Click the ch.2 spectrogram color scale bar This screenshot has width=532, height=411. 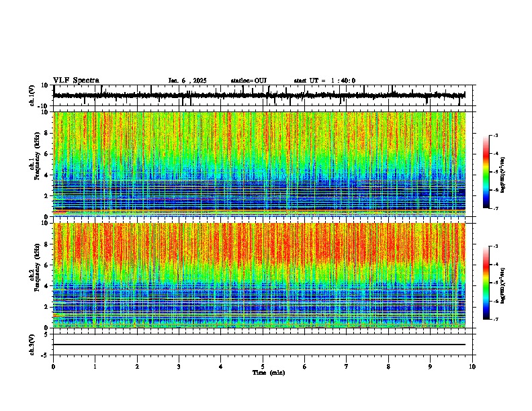click(486, 283)
